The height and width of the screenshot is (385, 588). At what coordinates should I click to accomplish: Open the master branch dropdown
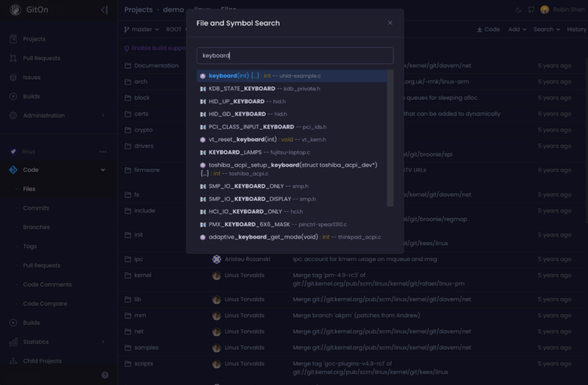tap(142, 29)
